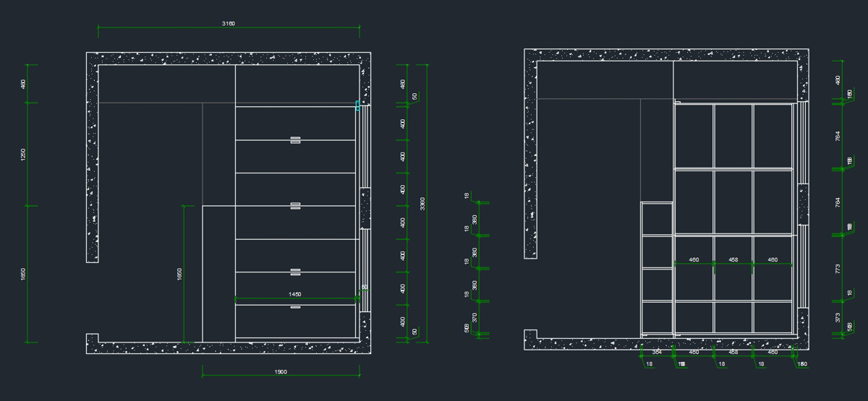Select the second drawer handle from top
This screenshot has height=401, width=868.
[x=295, y=206]
